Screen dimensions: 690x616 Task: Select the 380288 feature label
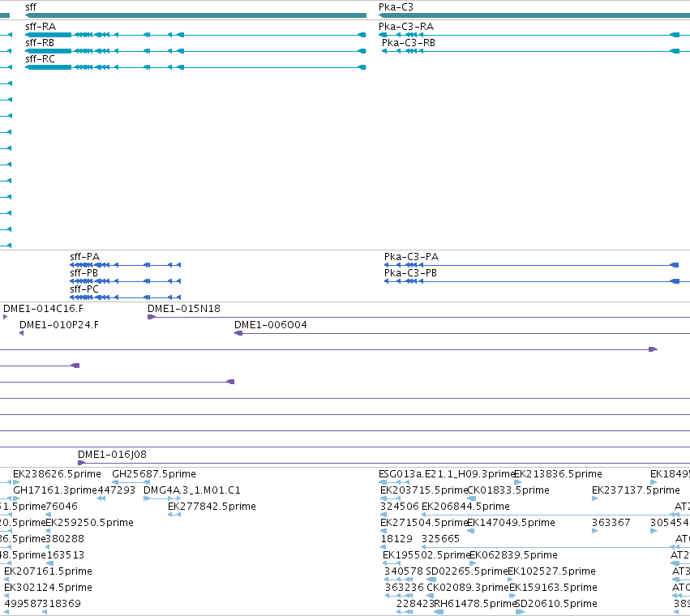pos(65,539)
